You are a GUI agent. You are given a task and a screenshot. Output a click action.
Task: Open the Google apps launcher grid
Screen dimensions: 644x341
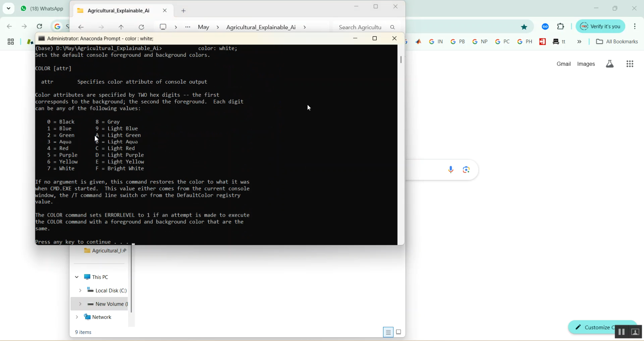(630, 63)
